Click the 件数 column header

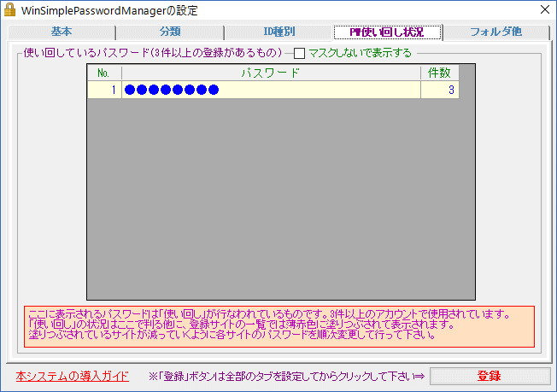[x=440, y=73]
